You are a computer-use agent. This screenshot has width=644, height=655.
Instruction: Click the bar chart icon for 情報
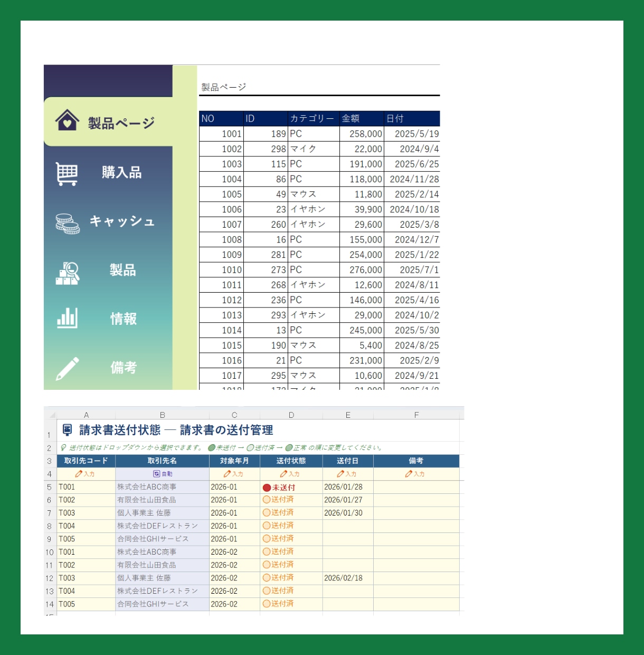(67, 318)
